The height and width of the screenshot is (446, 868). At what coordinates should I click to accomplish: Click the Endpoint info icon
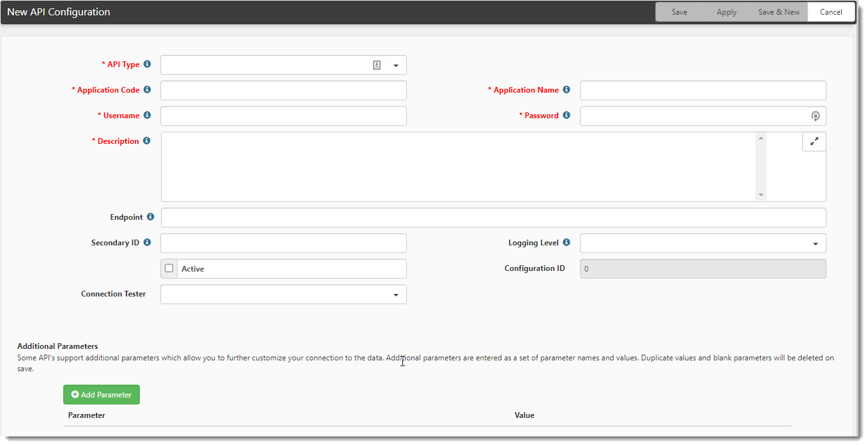click(150, 217)
